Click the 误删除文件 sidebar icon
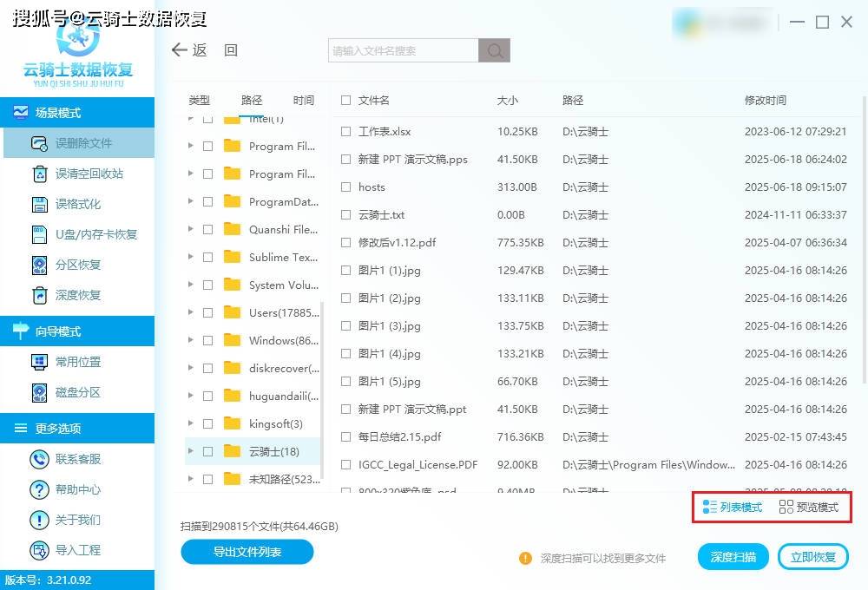This screenshot has width=868, height=590. tap(39, 143)
